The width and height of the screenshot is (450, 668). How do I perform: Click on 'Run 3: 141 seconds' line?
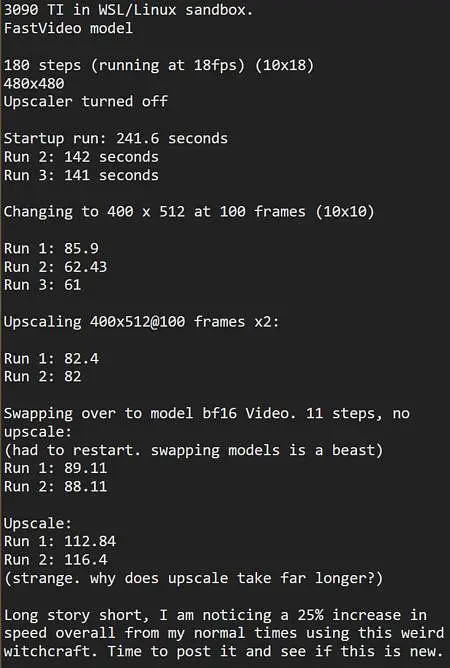(81, 175)
